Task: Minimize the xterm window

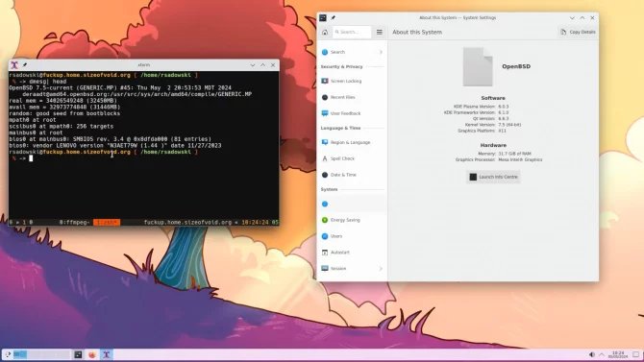Action: [x=253, y=65]
